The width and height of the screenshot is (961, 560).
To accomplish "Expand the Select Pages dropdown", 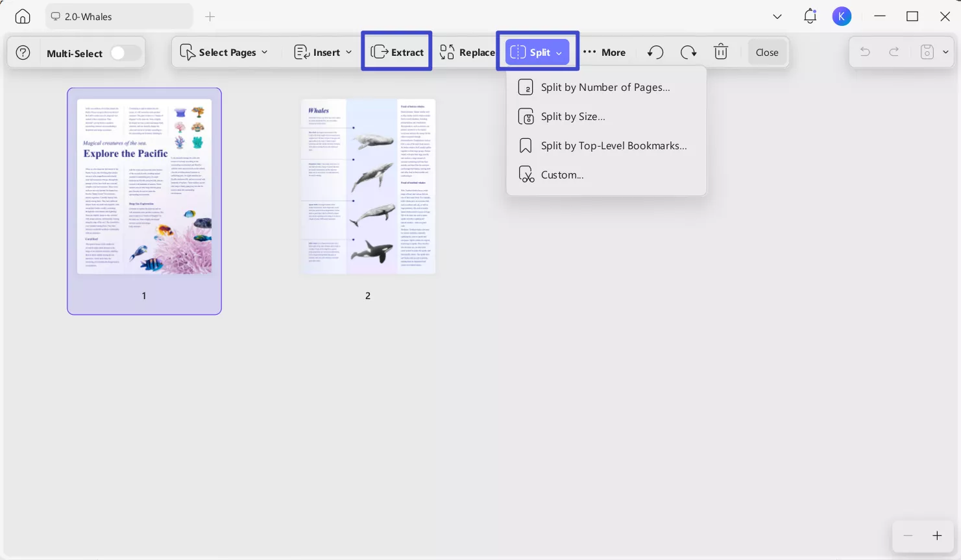I will [264, 52].
